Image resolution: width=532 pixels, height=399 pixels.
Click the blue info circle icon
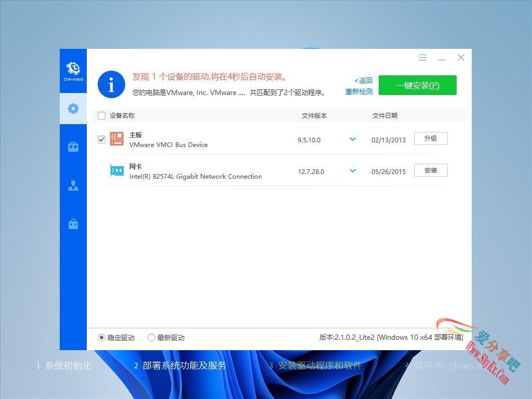111,85
